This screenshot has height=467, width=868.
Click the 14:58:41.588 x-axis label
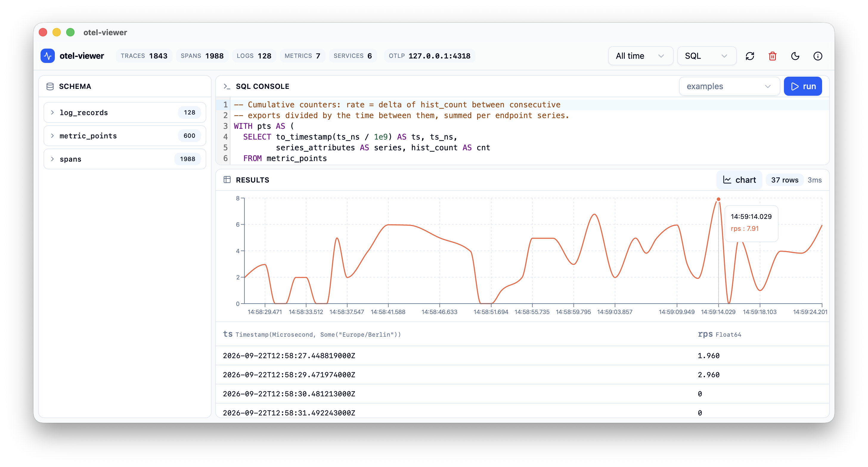pyautogui.click(x=388, y=312)
